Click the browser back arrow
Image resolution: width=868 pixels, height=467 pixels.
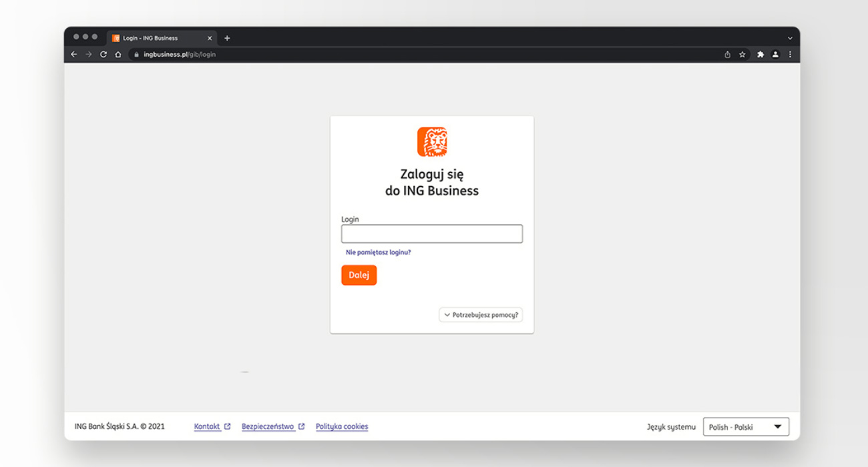74,55
